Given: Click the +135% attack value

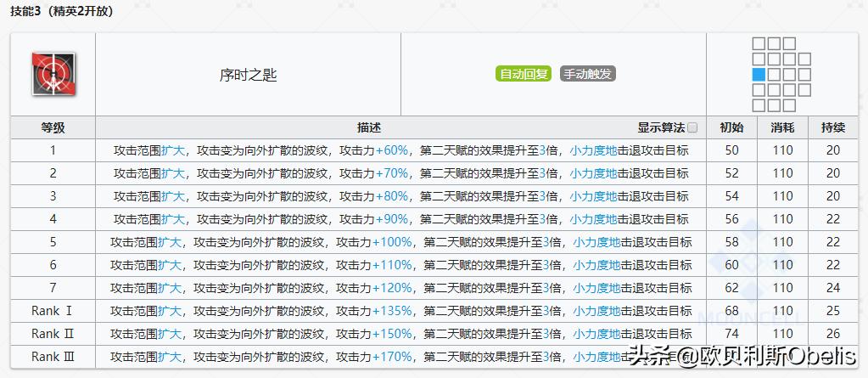Looking at the screenshot, I should pyautogui.click(x=392, y=311).
